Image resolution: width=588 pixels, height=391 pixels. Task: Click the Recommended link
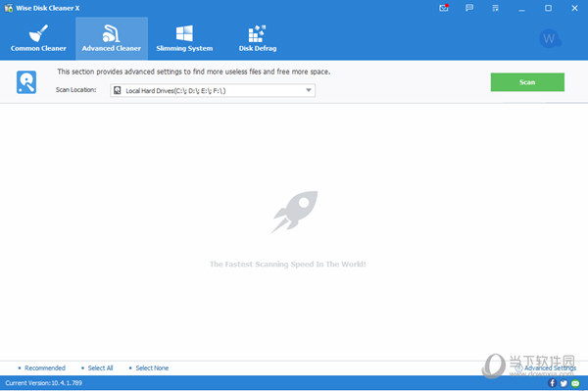(x=45, y=368)
